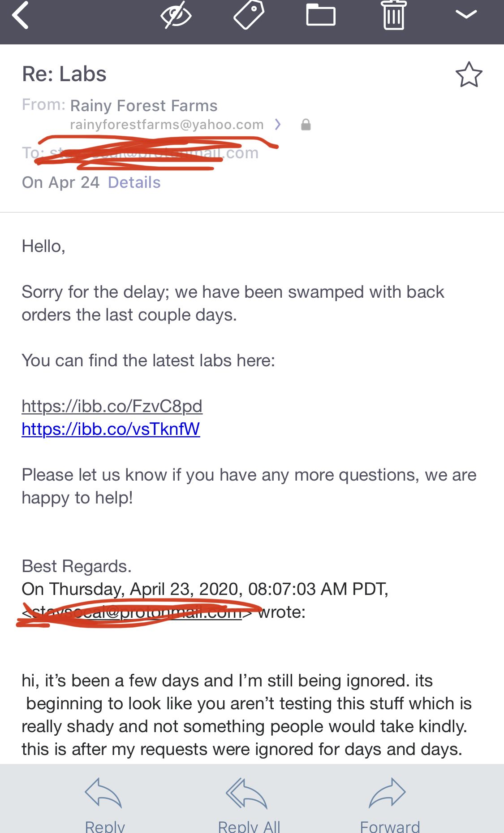Tap the back arrow to return to inbox
Screen dimensions: 504x833
pos(21,15)
